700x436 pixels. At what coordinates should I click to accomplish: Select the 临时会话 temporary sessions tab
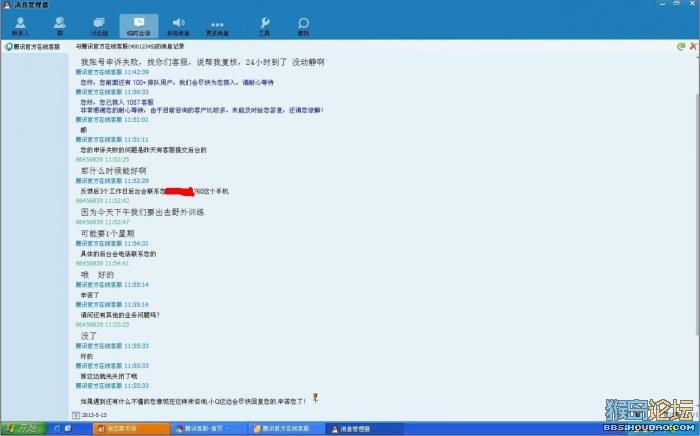139,26
